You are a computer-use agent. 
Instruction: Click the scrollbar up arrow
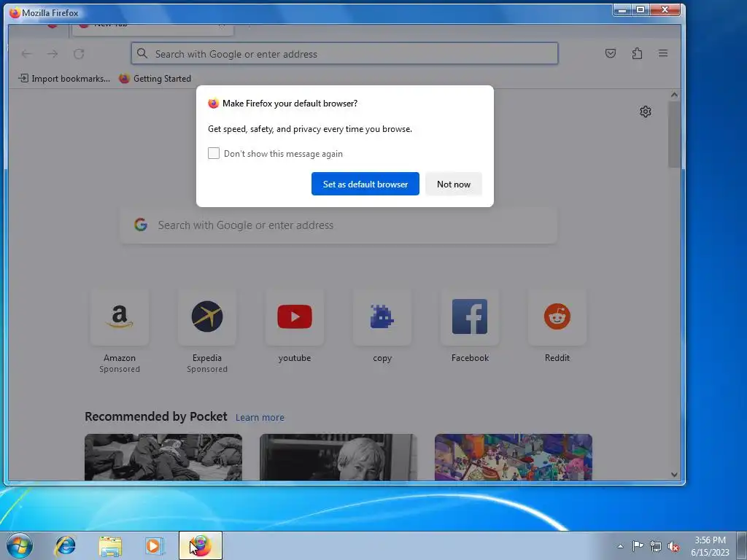coord(674,95)
